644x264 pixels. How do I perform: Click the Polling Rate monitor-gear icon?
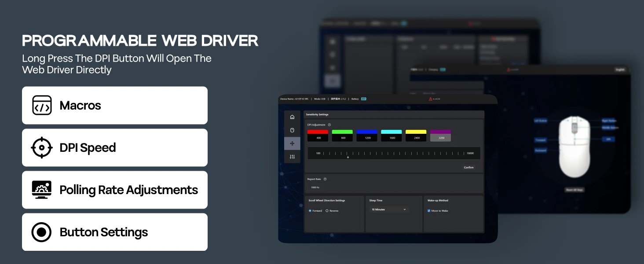tap(42, 190)
